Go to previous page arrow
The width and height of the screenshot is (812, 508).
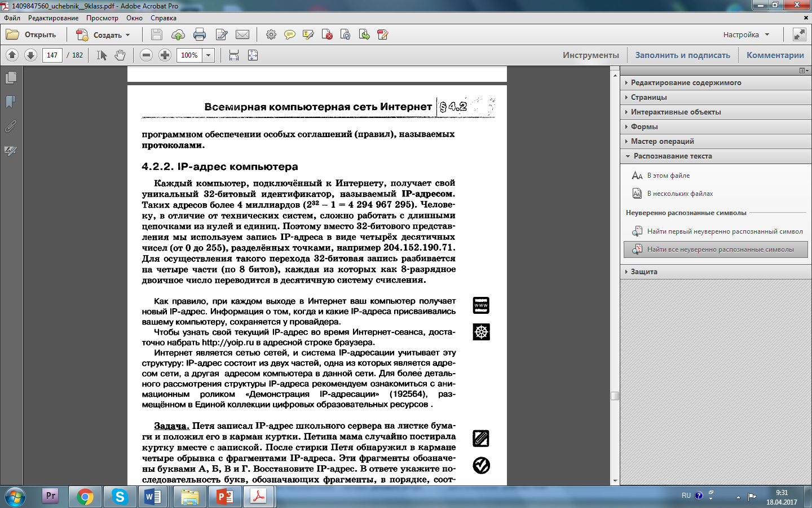click(12, 55)
